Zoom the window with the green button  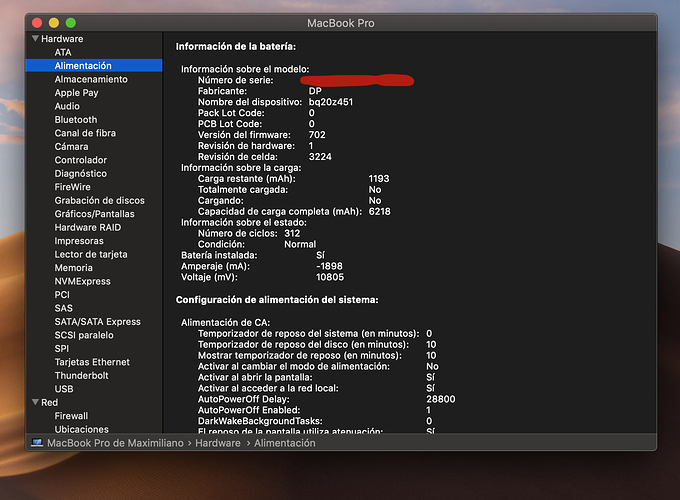coord(71,23)
